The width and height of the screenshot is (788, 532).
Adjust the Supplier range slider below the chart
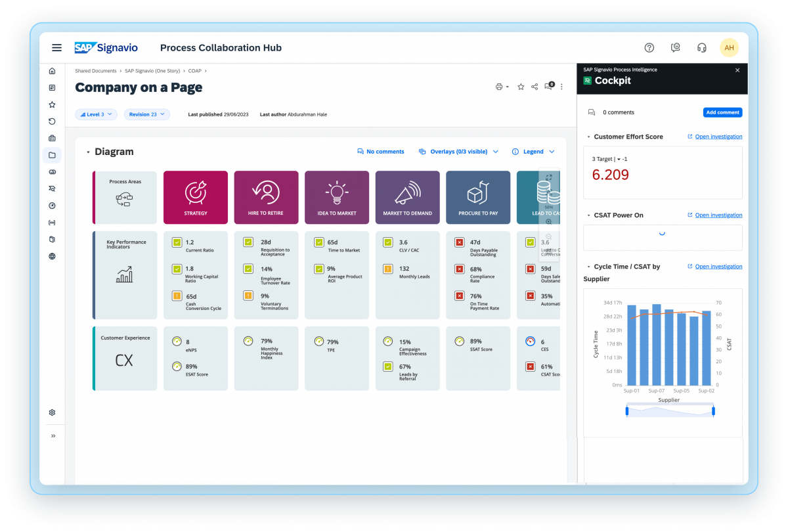[x=670, y=410]
